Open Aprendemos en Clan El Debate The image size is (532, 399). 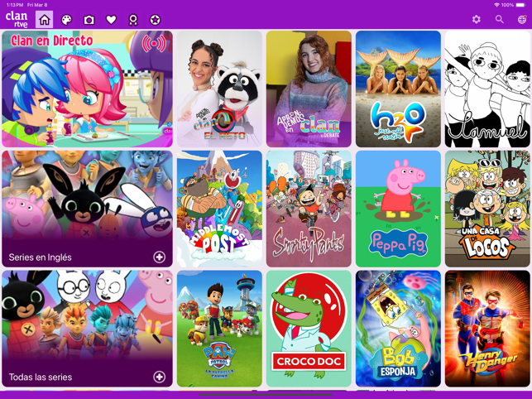pyautogui.click(x=309, y=89)
